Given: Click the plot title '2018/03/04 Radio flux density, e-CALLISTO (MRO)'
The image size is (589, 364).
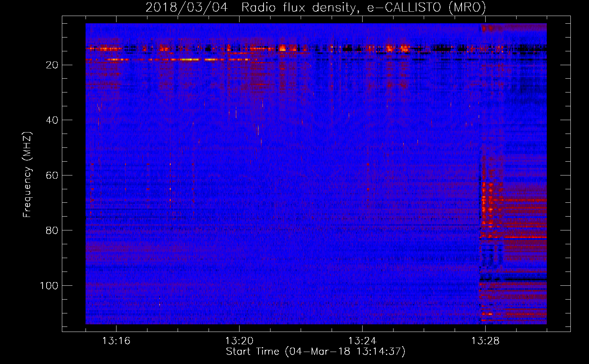Looking at the screenshot, I should [316, 7].
